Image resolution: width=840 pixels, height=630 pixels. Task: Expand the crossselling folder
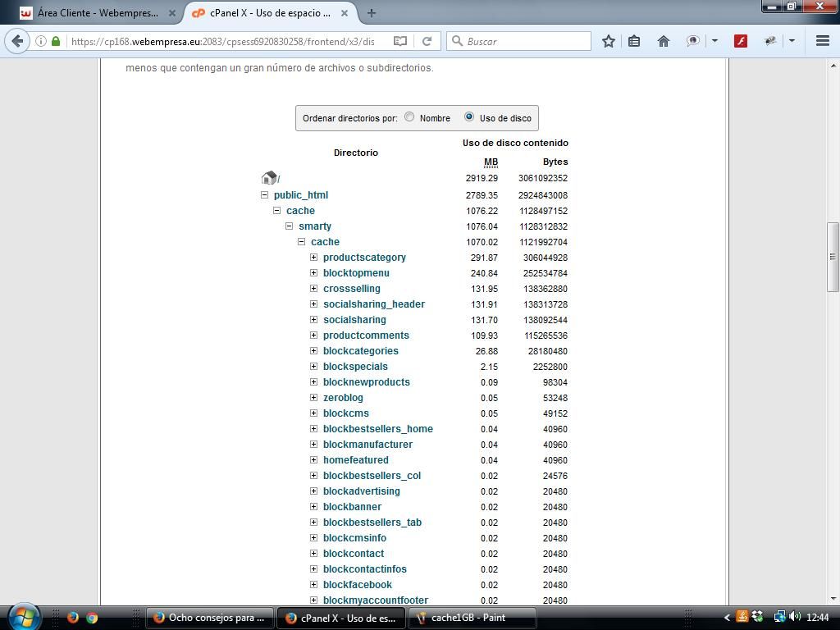[x=313, y=288]
